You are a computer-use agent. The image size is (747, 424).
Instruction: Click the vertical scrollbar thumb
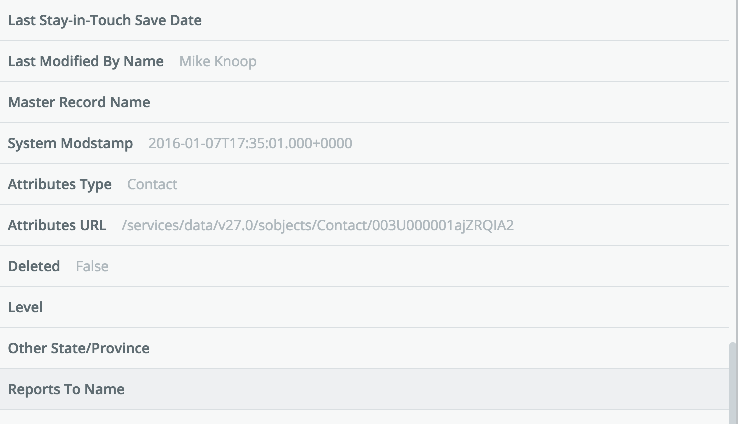[x=733, y=383]
